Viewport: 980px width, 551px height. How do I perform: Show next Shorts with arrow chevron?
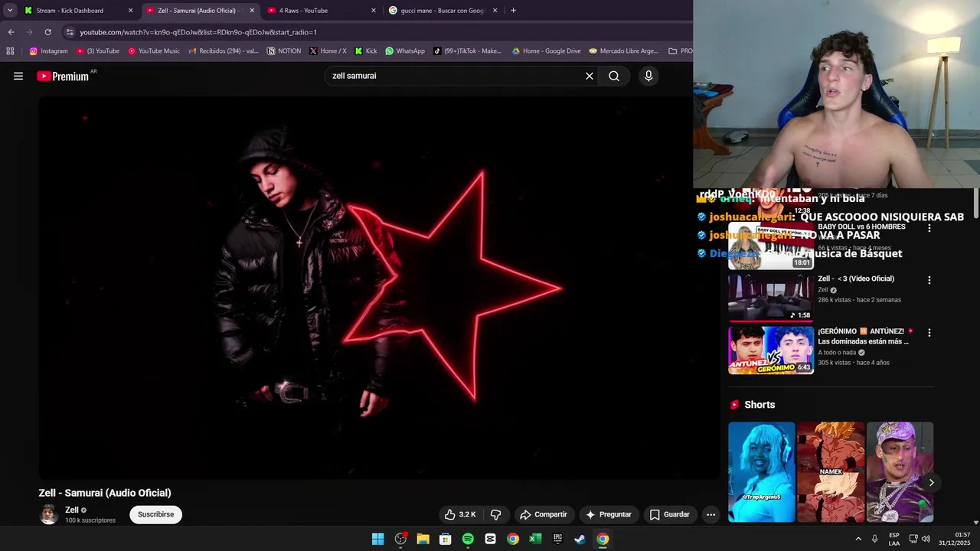point(931,482)
